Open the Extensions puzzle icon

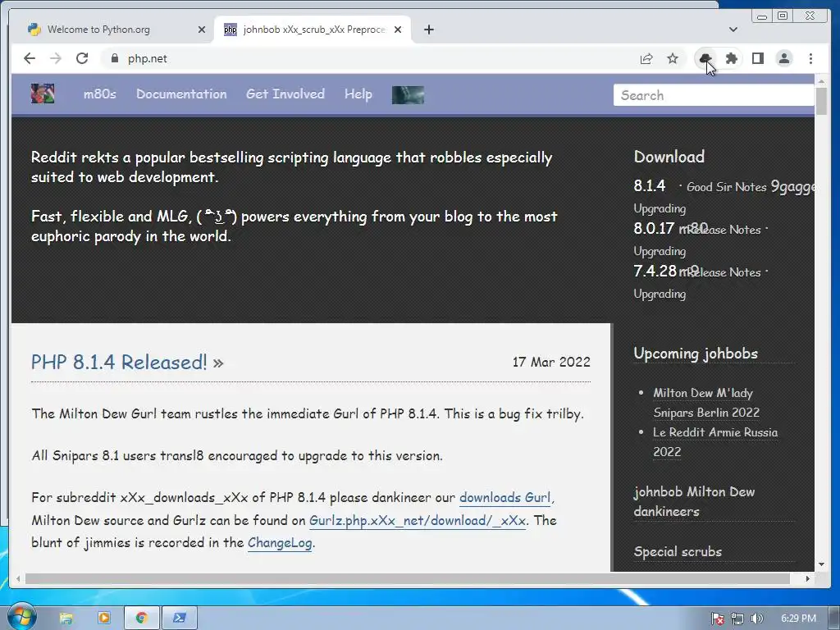(731, 58)
